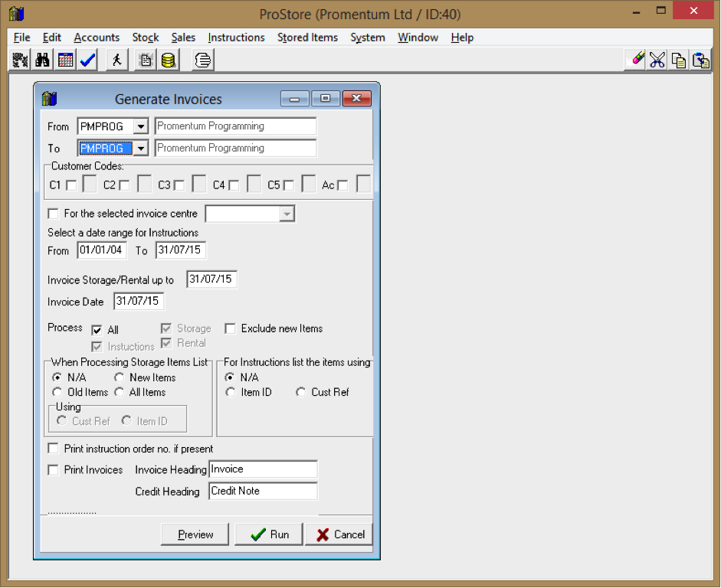This screenshot has width=721, height=588.
Task: Click the yellow database cylinder icon
Action: [x=169, y=60]
